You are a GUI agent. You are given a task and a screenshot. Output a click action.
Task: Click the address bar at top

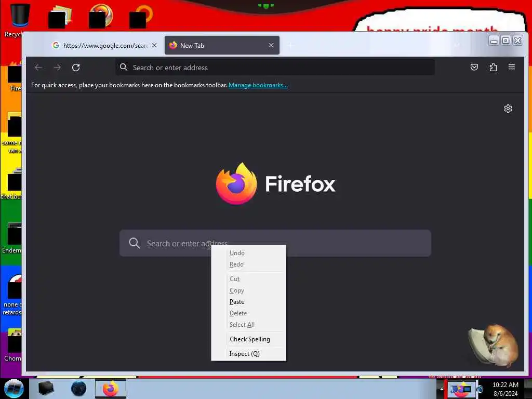tap(275, 68)
